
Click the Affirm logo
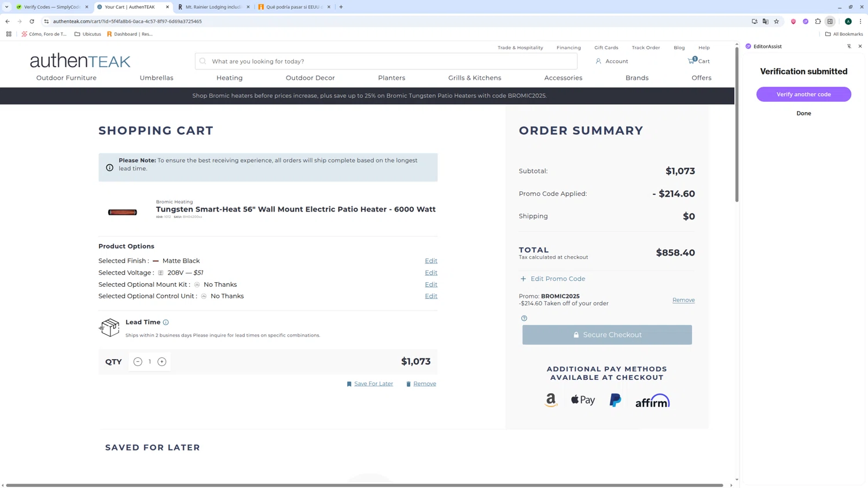click(652, 401)
